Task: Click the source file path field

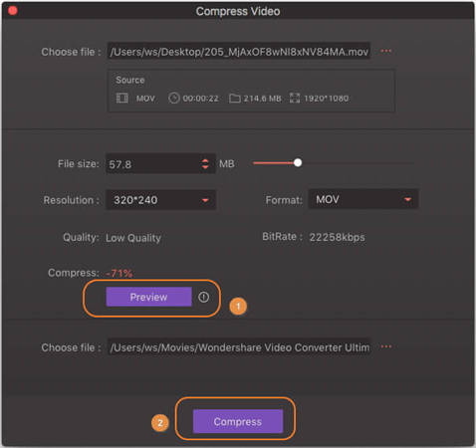Action: tap(239, 52)
